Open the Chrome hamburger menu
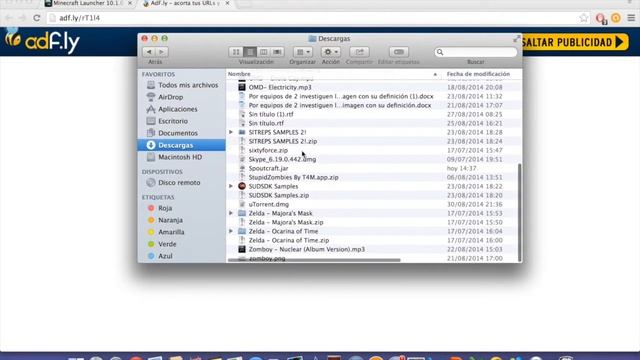Viewport: 640px width, 360px height. [631, 18]
